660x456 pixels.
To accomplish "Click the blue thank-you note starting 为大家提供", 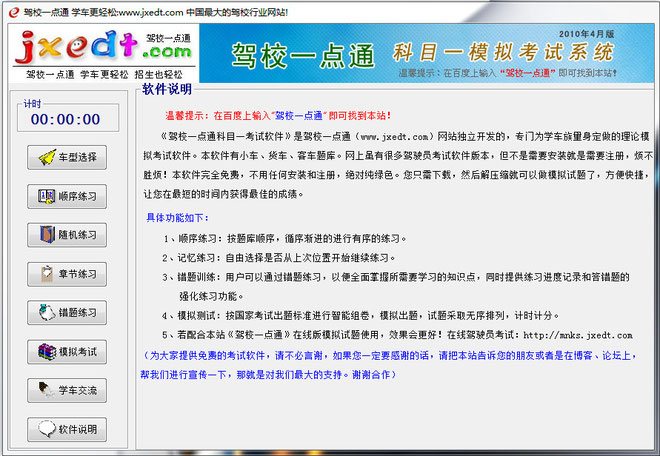I will pyautogui.click(x=389, y=365).
